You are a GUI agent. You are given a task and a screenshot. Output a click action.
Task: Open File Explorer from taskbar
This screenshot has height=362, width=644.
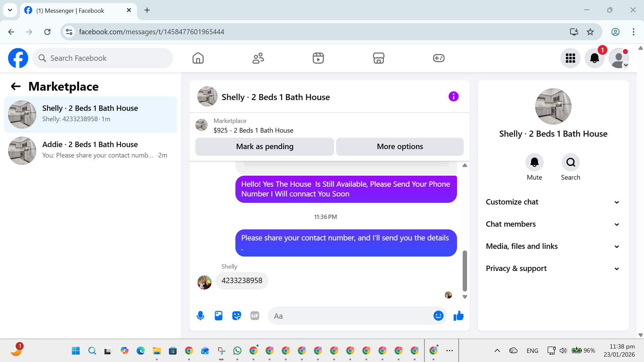[x=157, y=351]
